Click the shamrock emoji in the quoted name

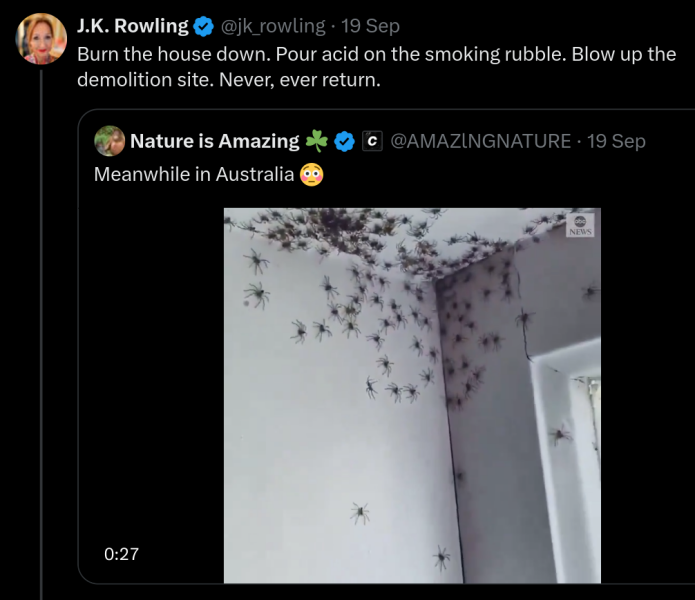pos(316,141)
